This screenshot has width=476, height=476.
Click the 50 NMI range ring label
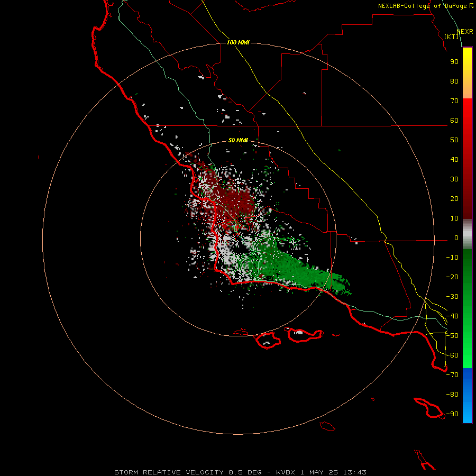(x=238, y=140)
